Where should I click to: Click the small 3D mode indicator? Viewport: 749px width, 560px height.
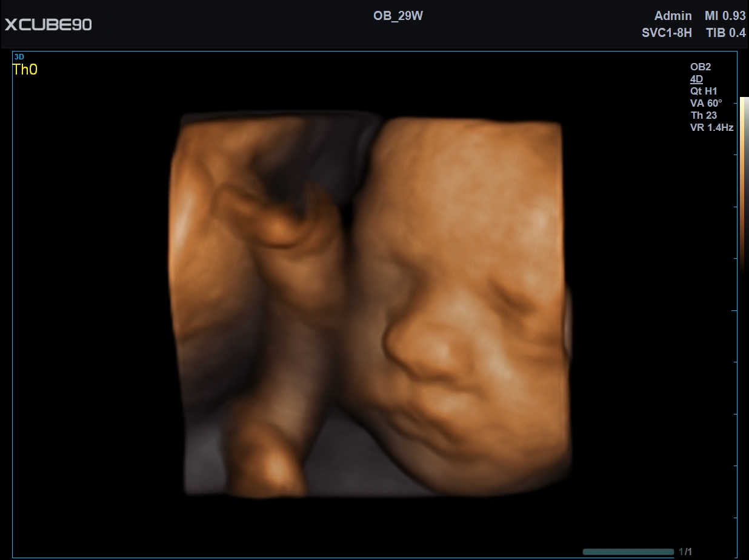point(19,56)
